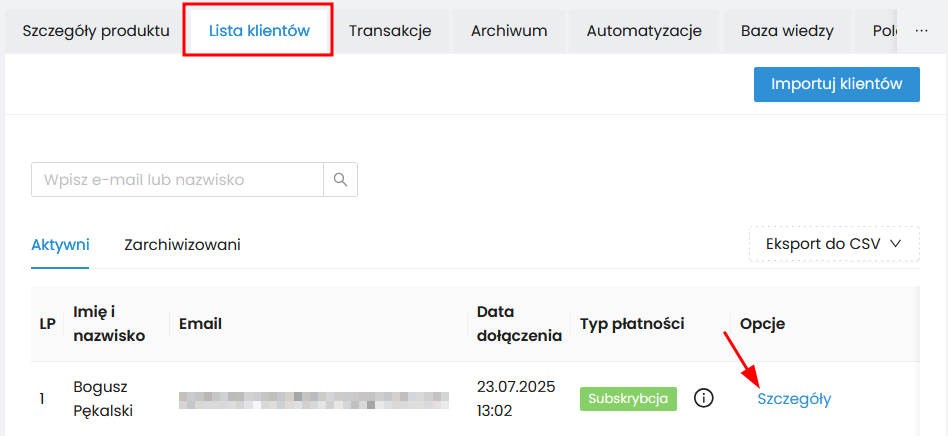The height and width of the screenshot is (436, 948).
Task: Expand the Eksport do CSV dropdown
Action: point(834,243)
